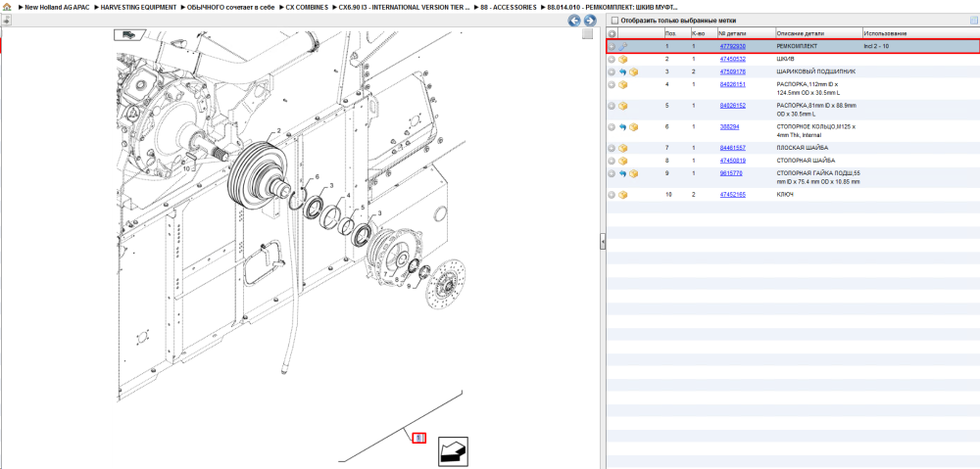Toggle grey select button in ШАРИКОВЫЙ ПОДШИПНИК row
The image size is (980, 469).
(x=612, y=72)
